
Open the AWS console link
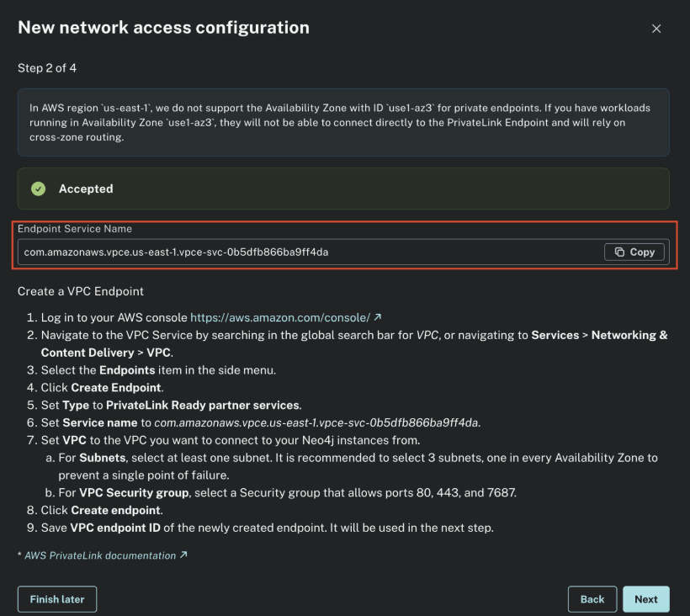(x=279, y=317)
